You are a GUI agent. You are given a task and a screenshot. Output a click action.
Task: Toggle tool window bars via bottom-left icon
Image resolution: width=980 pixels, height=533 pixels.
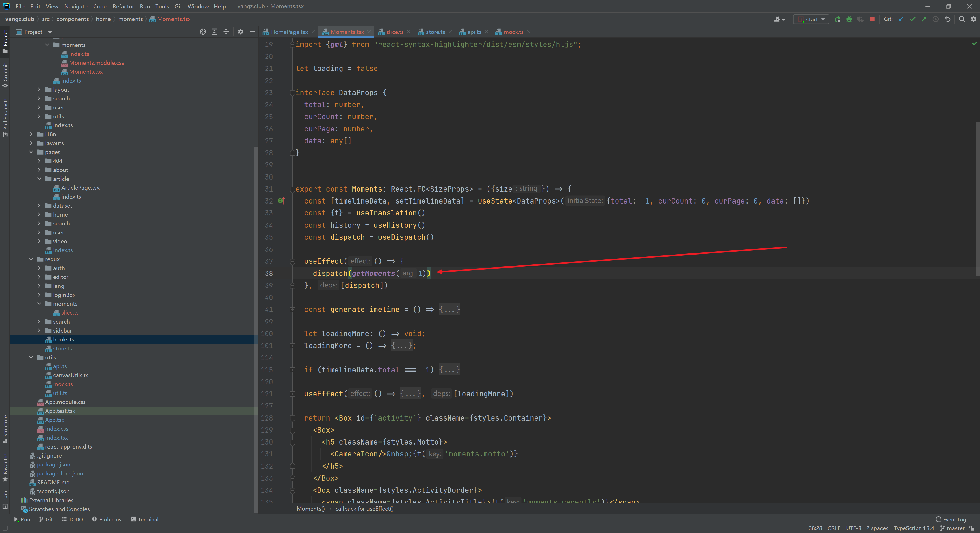[5, 528]
